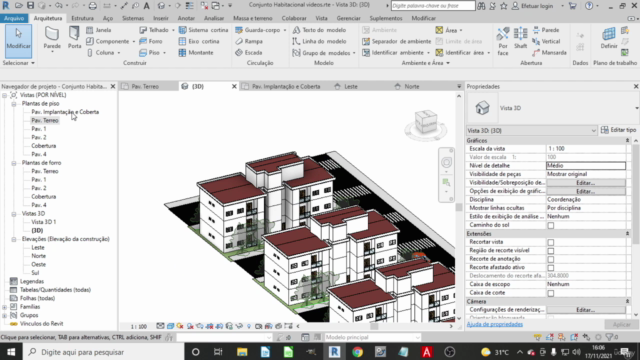Select the Telhado roof tool
The image size is (640, 360).
[x=154, y=30]
